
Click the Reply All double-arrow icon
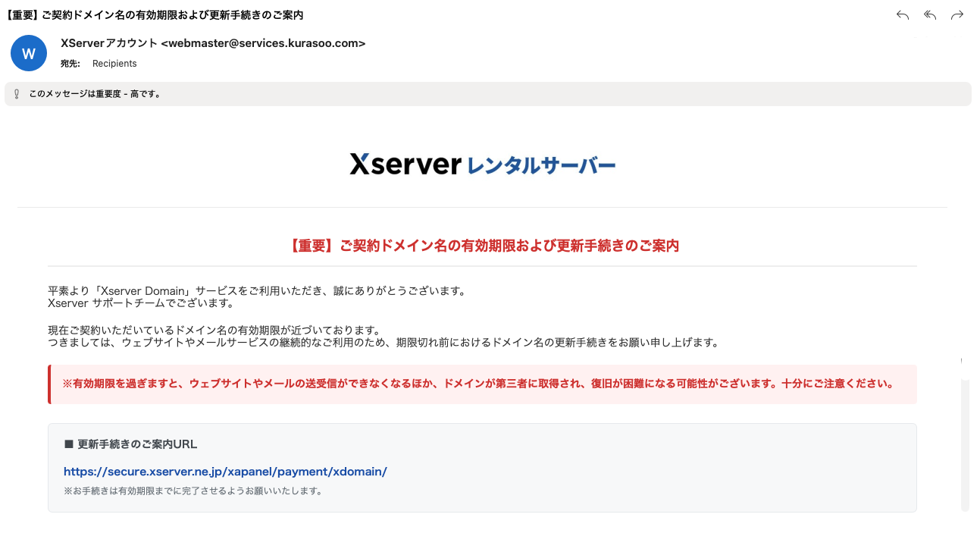click(x=930, y=15)
